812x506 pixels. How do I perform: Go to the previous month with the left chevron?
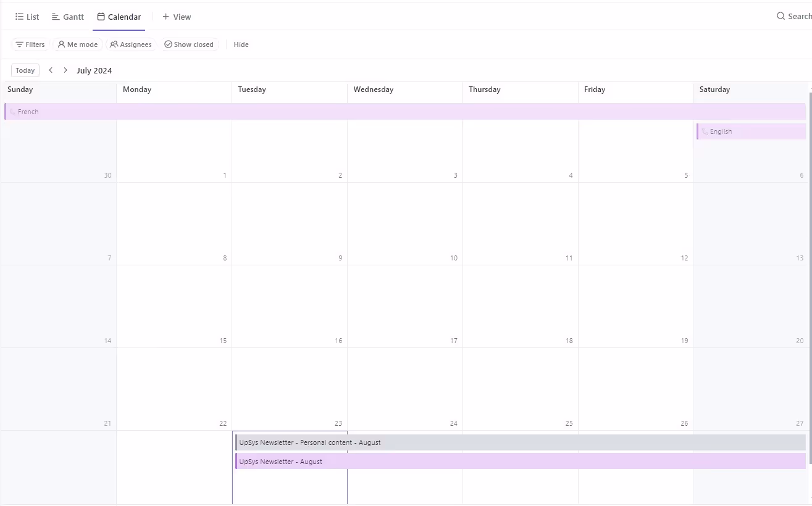[51, 70]
